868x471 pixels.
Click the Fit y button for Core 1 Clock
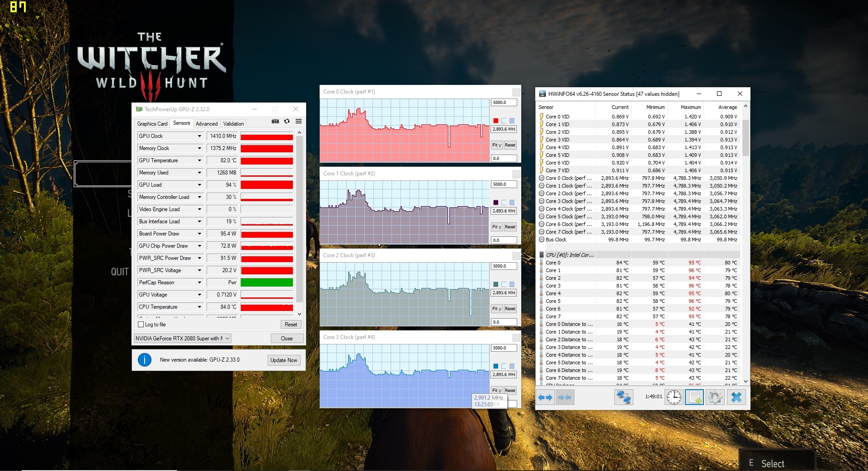496,227
